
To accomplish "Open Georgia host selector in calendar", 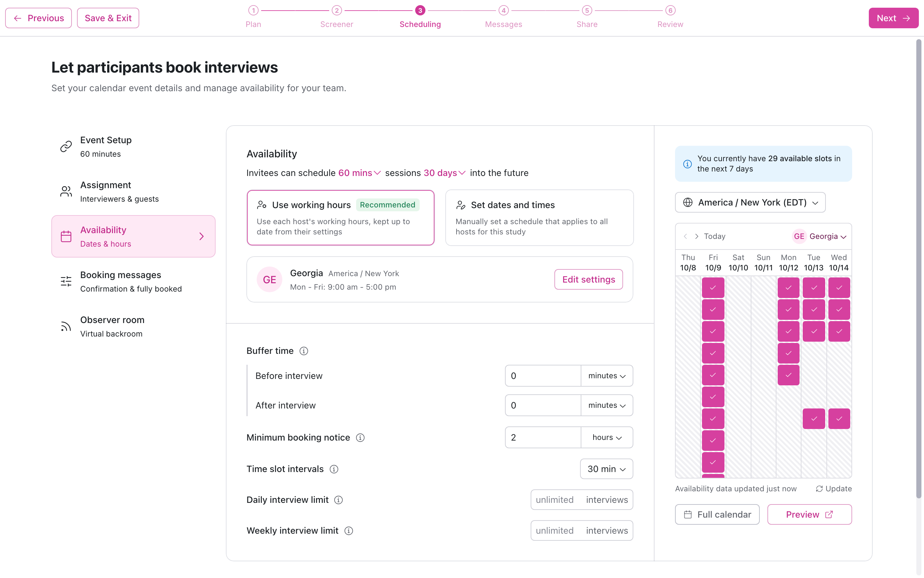I will click(x=820, y=236).
